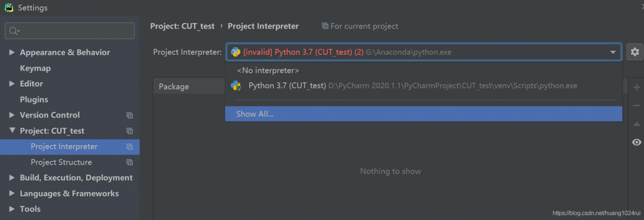This screenshot has width=644, height=220.
Task: Collapse the Project: CUT_test section
Action: [x=12, y=131]
